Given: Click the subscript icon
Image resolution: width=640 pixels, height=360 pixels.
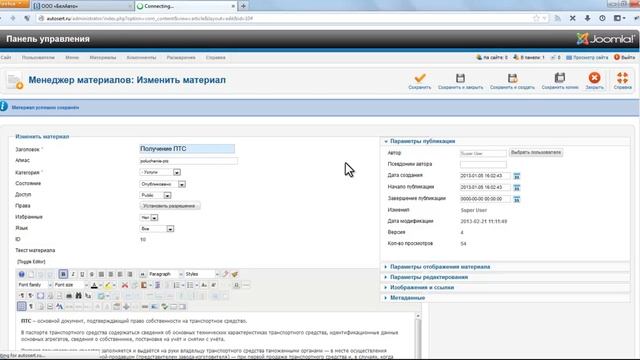Looking at the screenshot, I should (204, 285).
